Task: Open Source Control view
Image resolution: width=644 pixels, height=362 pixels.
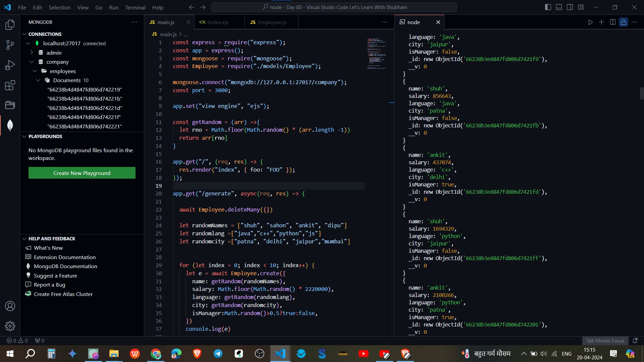Action: pos(10,45)
